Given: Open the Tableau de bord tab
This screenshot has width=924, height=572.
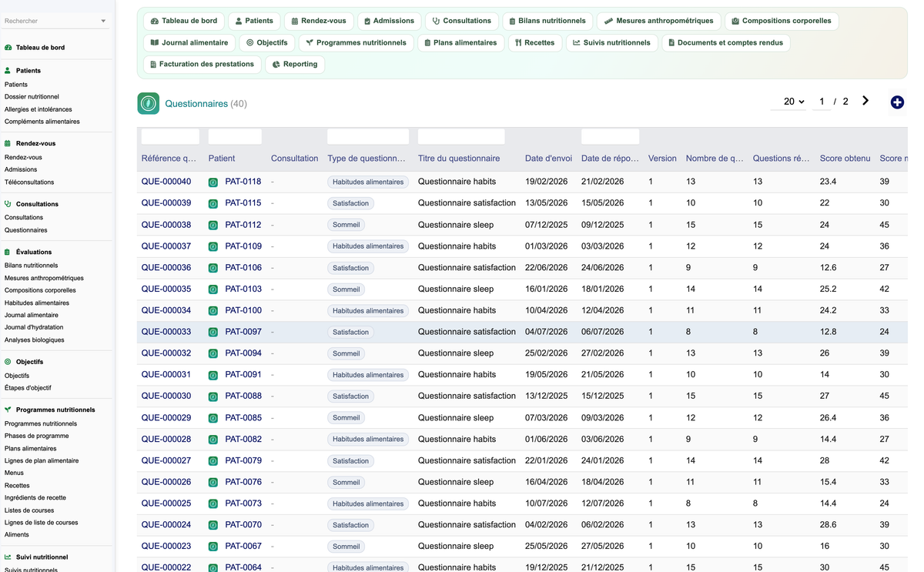Looking at the screenshot, I should click(x=184, y=21).
